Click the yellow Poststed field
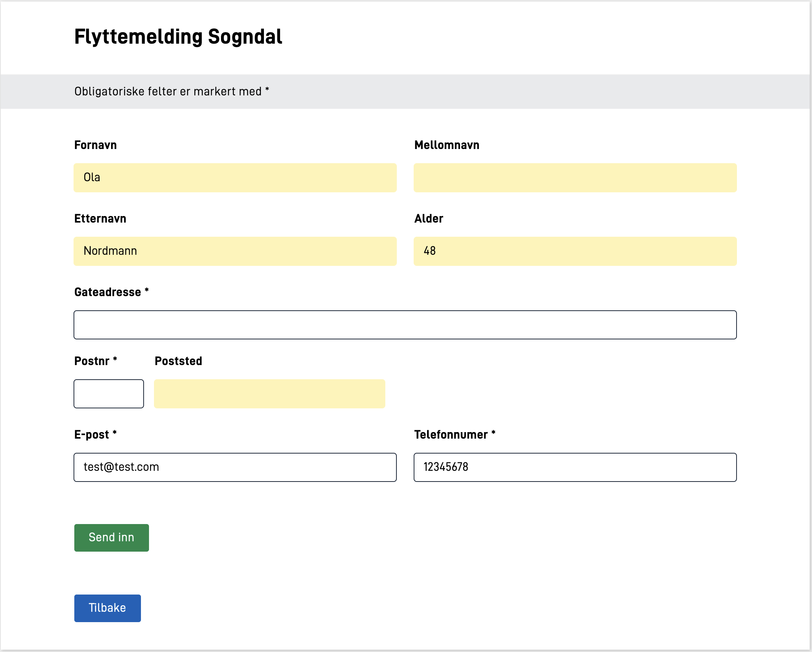This screenshot has height=652, width=812. tap(269, 394)
